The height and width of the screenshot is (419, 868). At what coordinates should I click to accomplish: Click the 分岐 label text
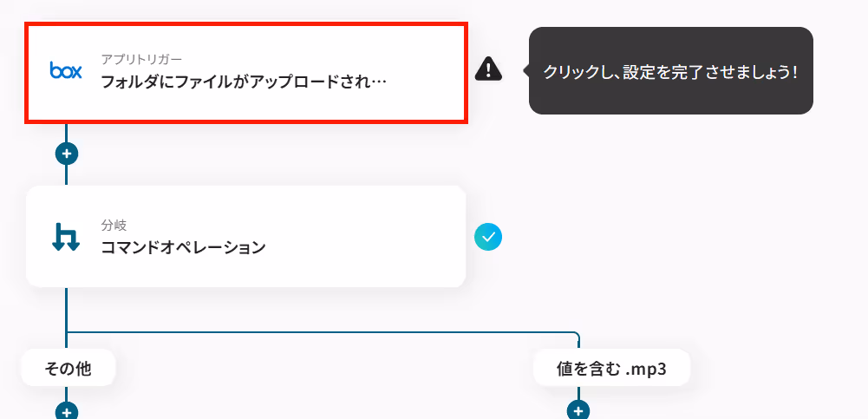pyautogui.click(x=114, y=226)
